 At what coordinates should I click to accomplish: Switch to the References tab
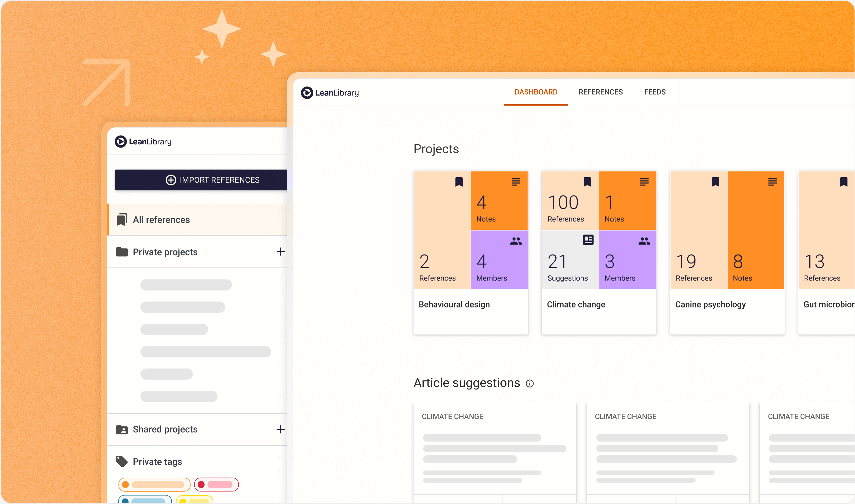click(600, 92)
